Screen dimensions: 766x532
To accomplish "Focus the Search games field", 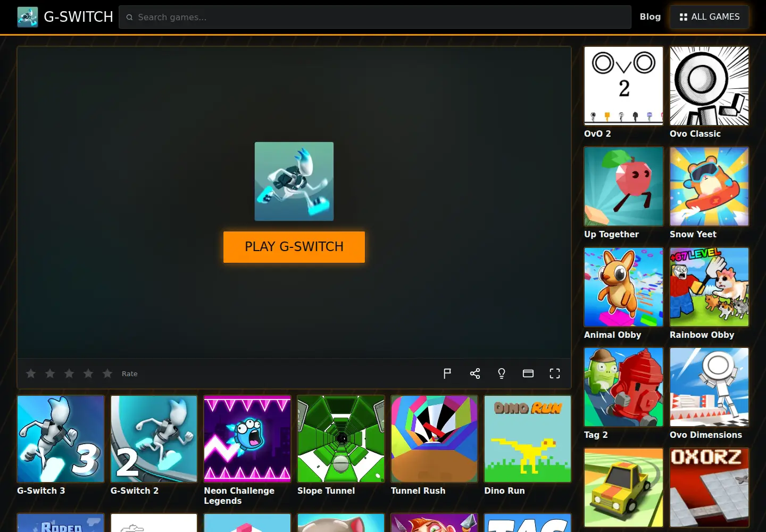I will coord(375,17).
